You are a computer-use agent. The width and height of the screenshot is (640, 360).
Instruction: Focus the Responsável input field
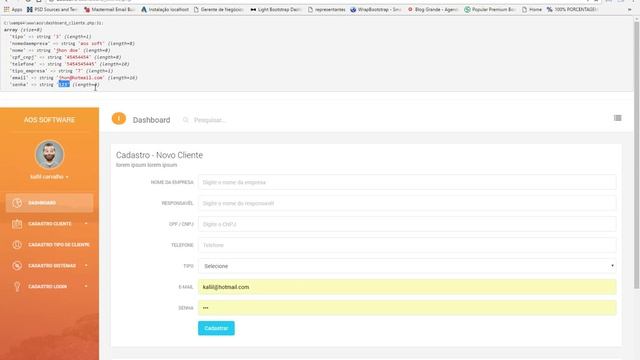[x=407, y=203]
